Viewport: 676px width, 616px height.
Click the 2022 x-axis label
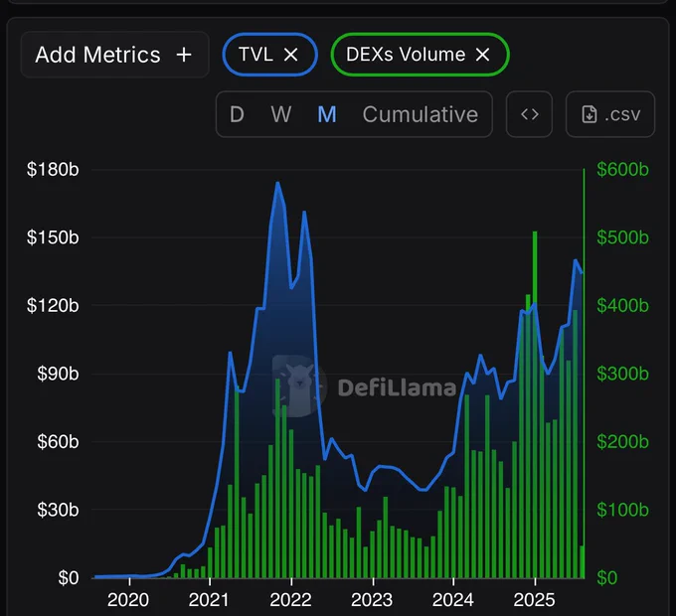[290, 600]
